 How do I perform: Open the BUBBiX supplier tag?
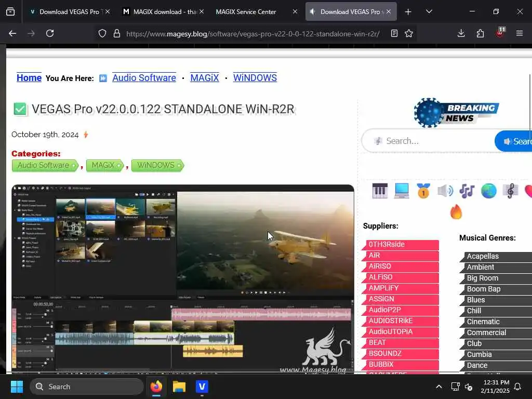[401, 364]
